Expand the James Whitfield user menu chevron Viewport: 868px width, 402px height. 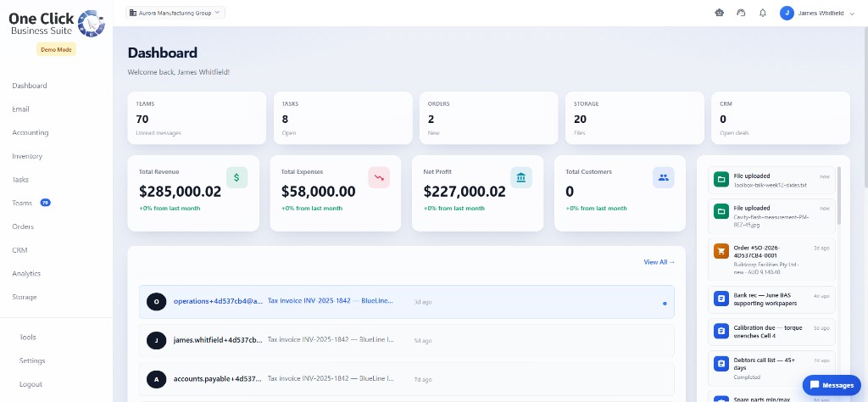[x=851, y=14]
